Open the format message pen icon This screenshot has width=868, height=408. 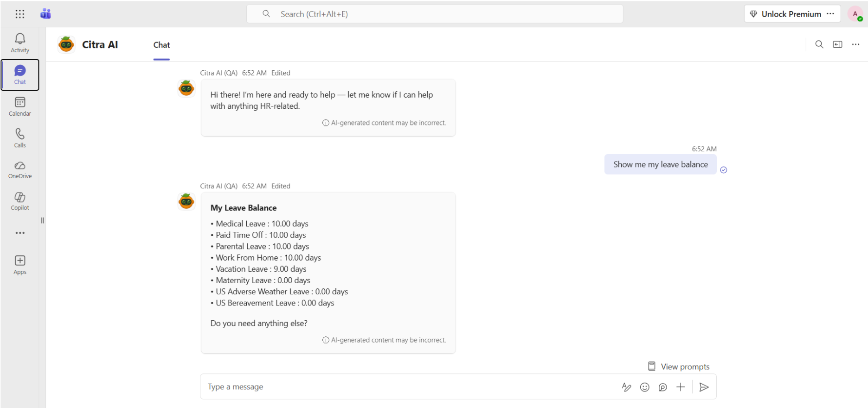pyautogui.click(x=627, y=387)
